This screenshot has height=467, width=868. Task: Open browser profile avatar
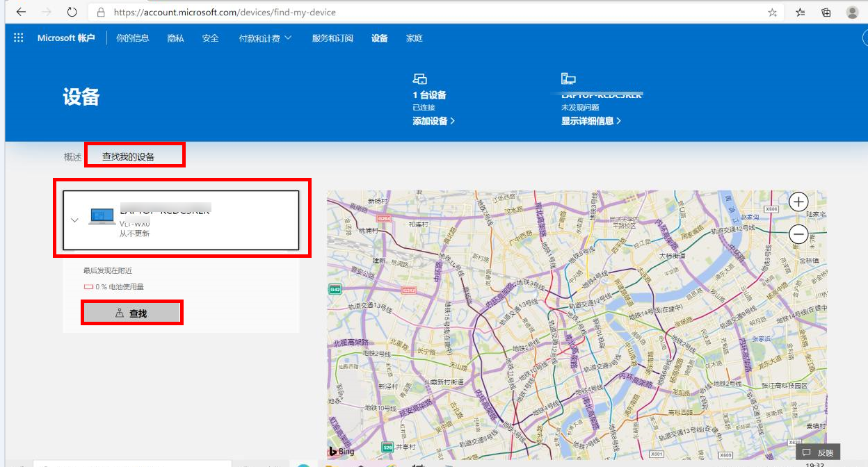[x=852, y=13]
